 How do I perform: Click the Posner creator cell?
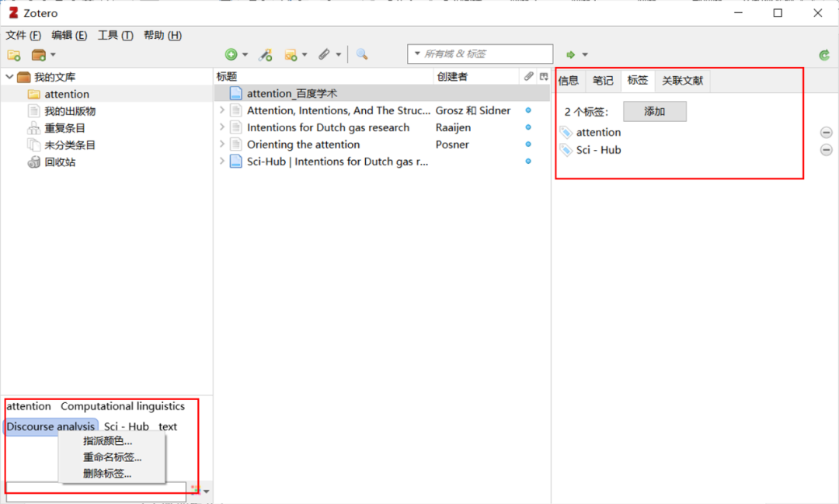452,144
